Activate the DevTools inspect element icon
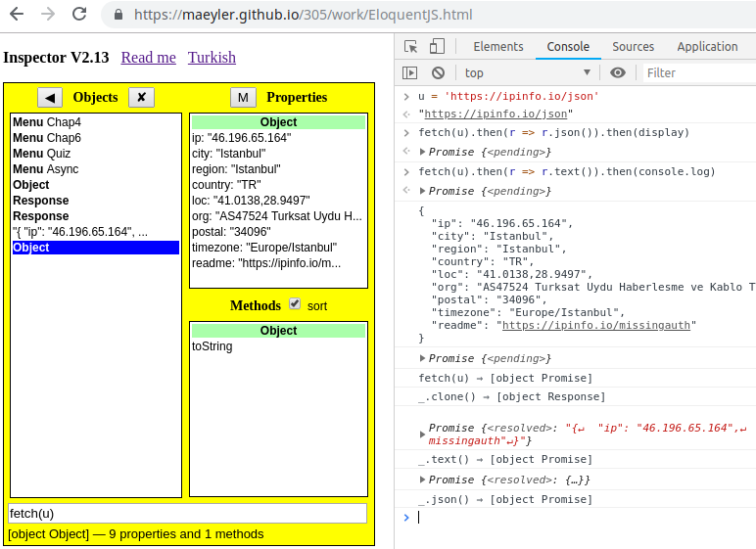This screenshot has width=756, height=549. click(410, 47)
